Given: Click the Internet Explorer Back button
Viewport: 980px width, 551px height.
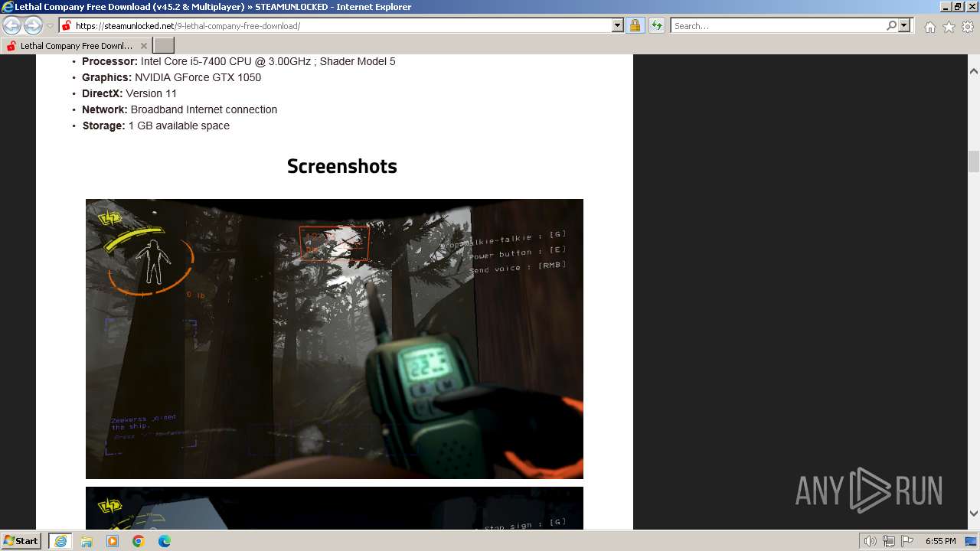Looking at the screenshot, I should click(11, 25).
